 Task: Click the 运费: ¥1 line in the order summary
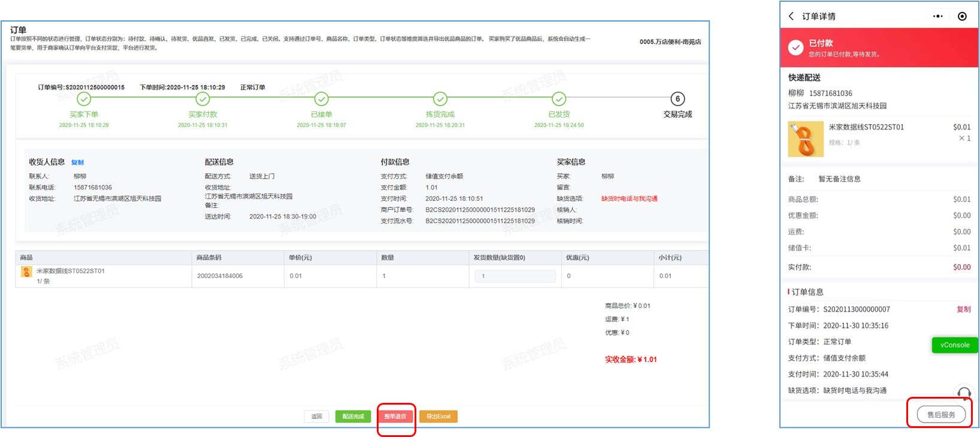617,320
